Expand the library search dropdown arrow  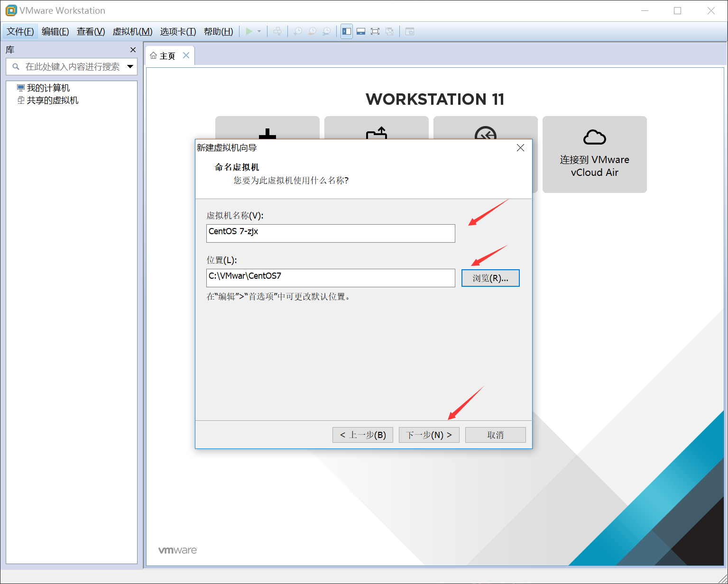pos(130,66)
